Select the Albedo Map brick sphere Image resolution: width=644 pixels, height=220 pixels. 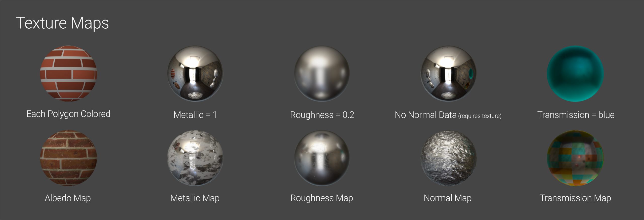68,158
